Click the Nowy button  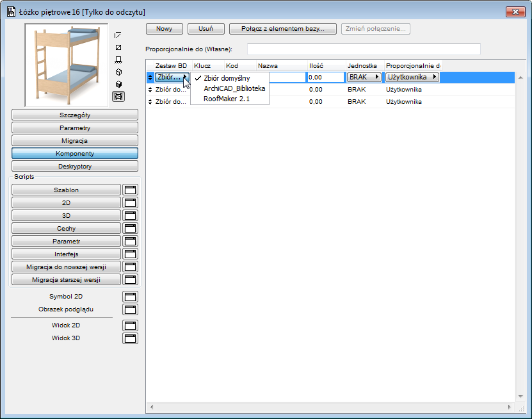pos(164,28)
